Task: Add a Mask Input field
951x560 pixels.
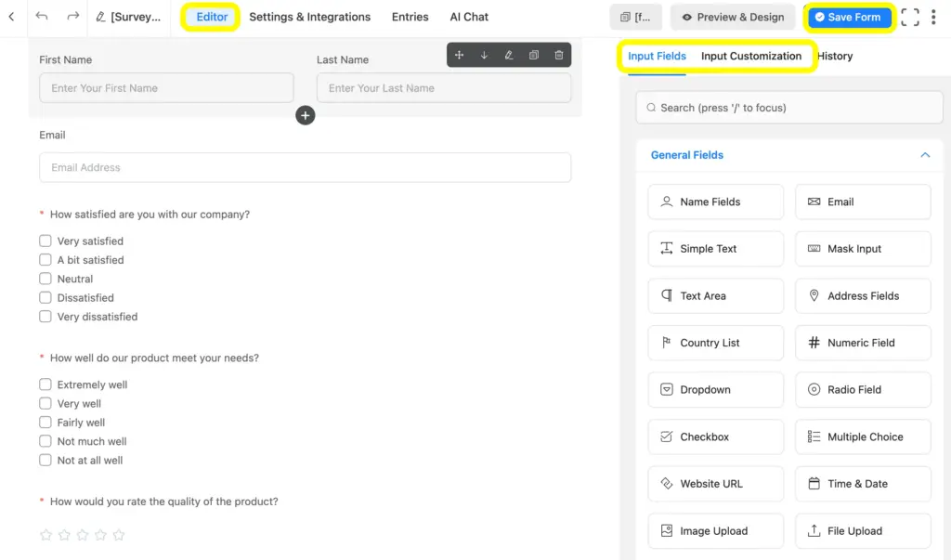Action: (x=863, y=249)
